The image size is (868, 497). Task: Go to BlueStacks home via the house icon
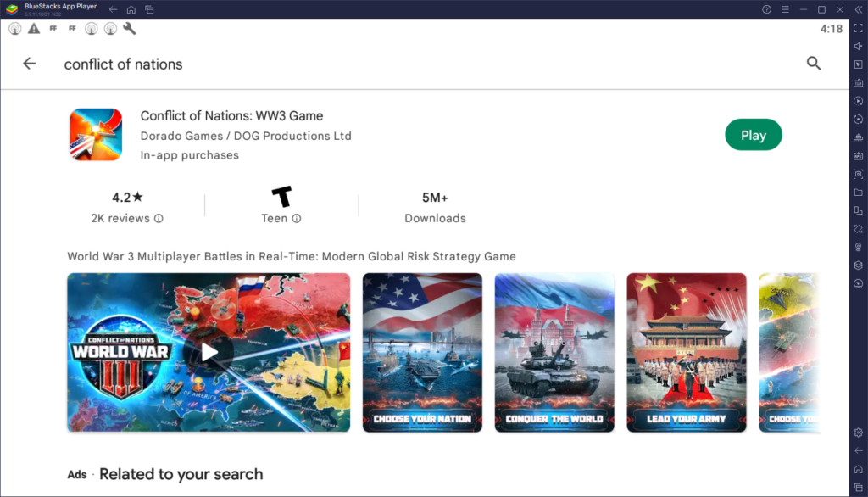pos(131,9)
